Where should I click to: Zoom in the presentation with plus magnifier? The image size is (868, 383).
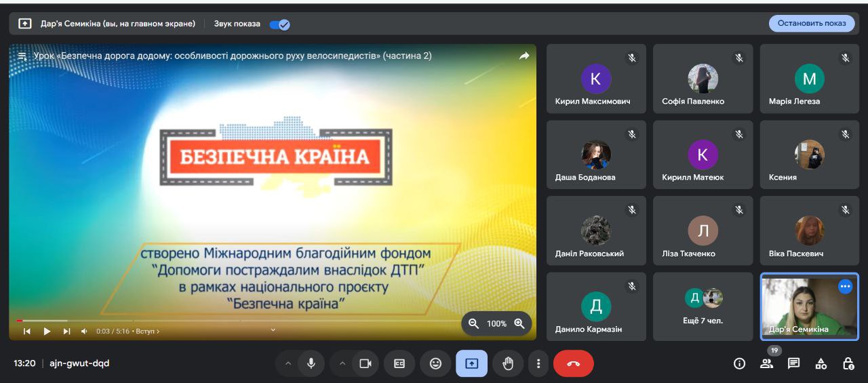[x=519, y=323]
